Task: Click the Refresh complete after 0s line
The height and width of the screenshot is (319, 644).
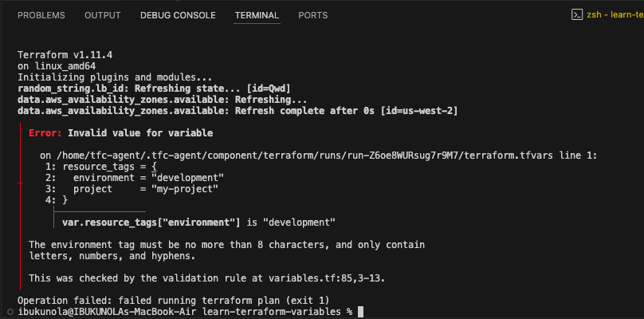Action: click(238, 111)
